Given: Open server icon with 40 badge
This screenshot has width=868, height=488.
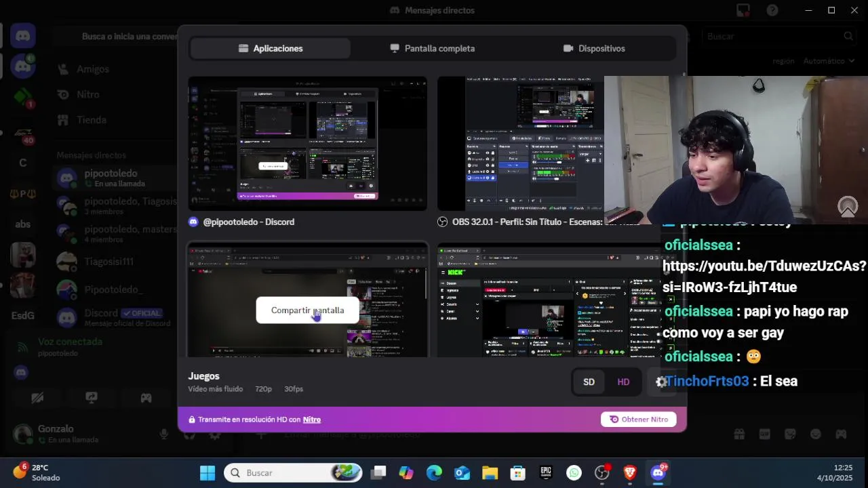Looking at the screenshot, I should 23,132.
